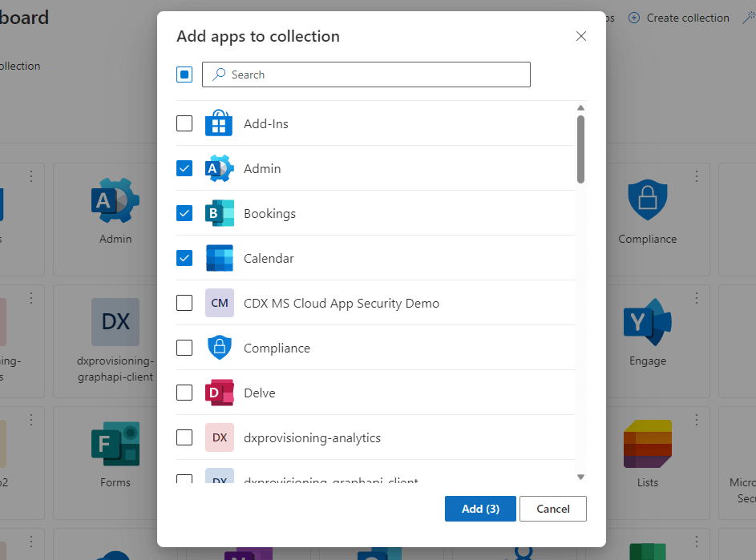This screenshot has width=756, height=560.
Task: Click the Delve app icon
Action: 220,393
